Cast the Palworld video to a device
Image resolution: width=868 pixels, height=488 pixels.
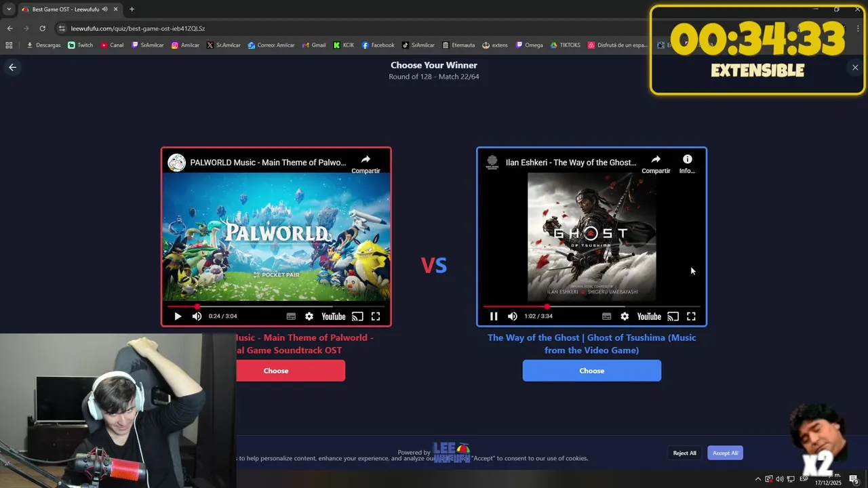coord(357,317)
